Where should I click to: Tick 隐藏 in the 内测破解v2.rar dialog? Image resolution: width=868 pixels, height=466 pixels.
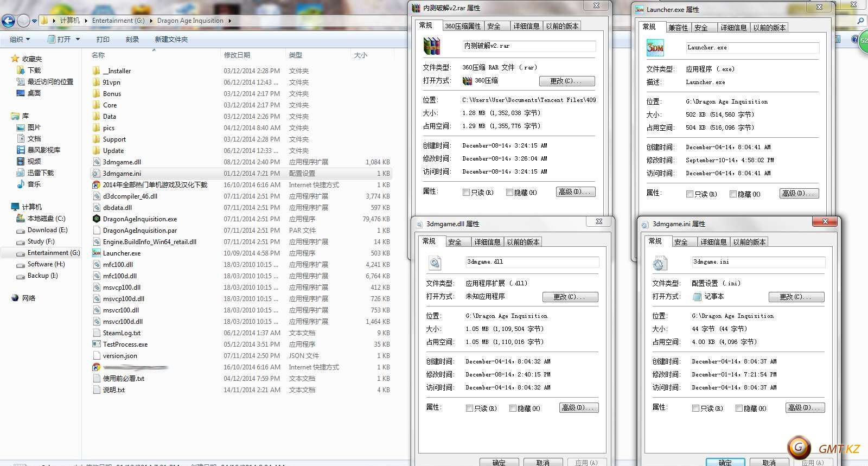click(509, 193)
